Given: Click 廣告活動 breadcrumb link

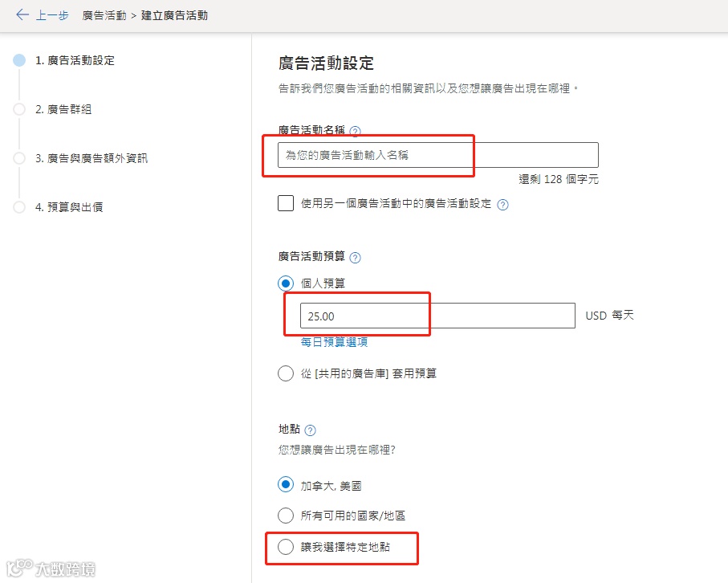Looking at the screenshot, I should click(104, 15).
